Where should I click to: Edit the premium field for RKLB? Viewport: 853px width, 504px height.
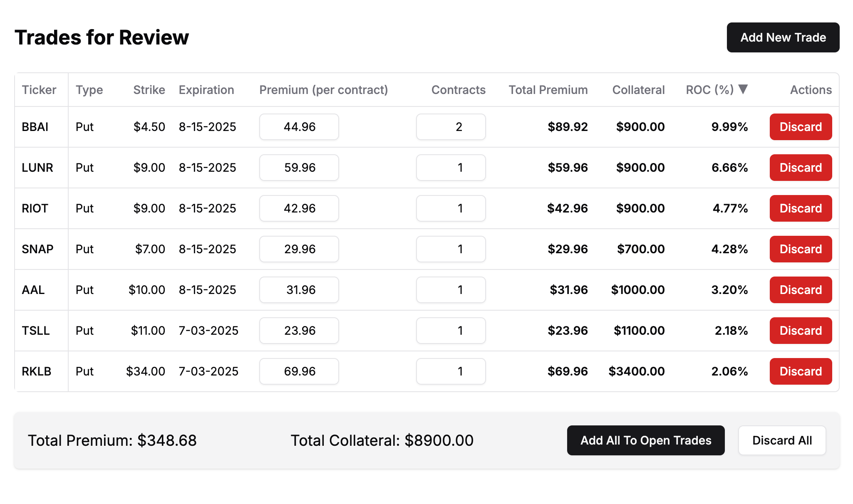pos(299,371)
